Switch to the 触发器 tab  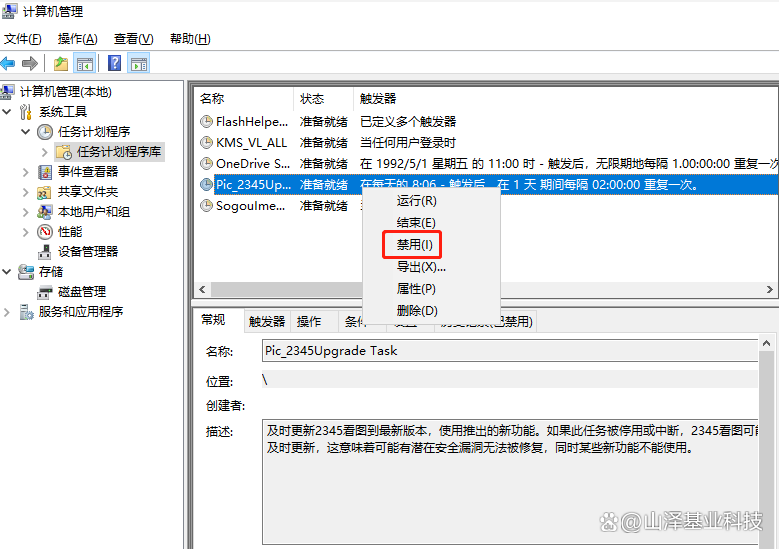(x=267, y=322)
